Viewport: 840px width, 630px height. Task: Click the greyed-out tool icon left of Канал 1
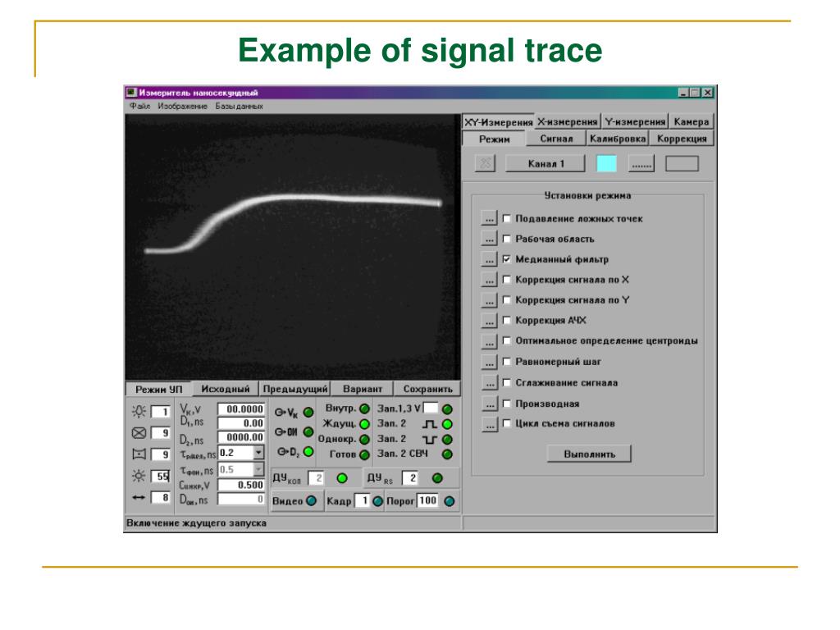tap(486, 163)
